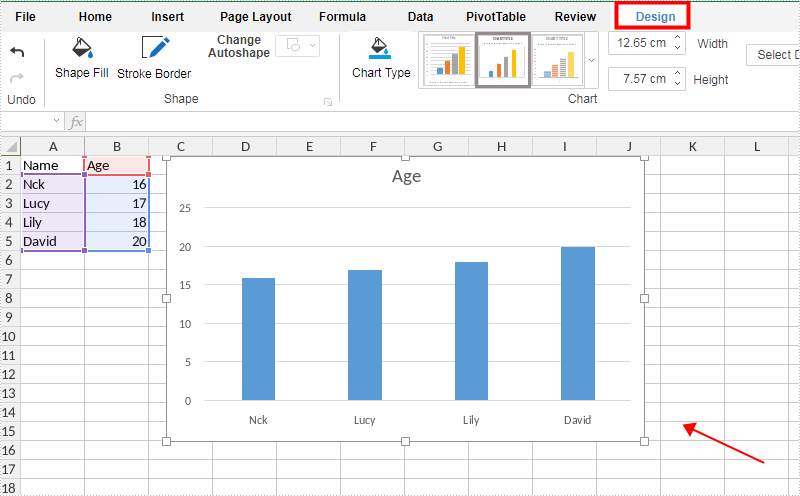Increase width with up stepper
Viewport: 800px width, 496px height.
pos(678,37)
